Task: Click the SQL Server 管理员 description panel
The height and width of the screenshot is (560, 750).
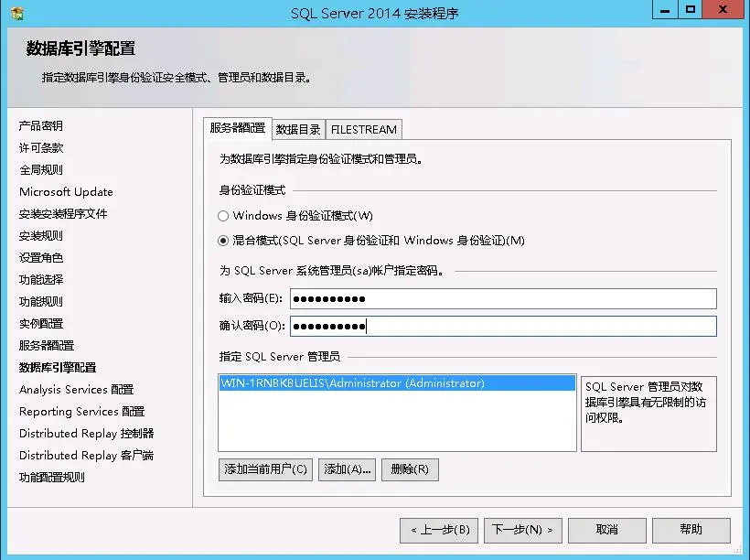Action: click(x=648, y=414)
